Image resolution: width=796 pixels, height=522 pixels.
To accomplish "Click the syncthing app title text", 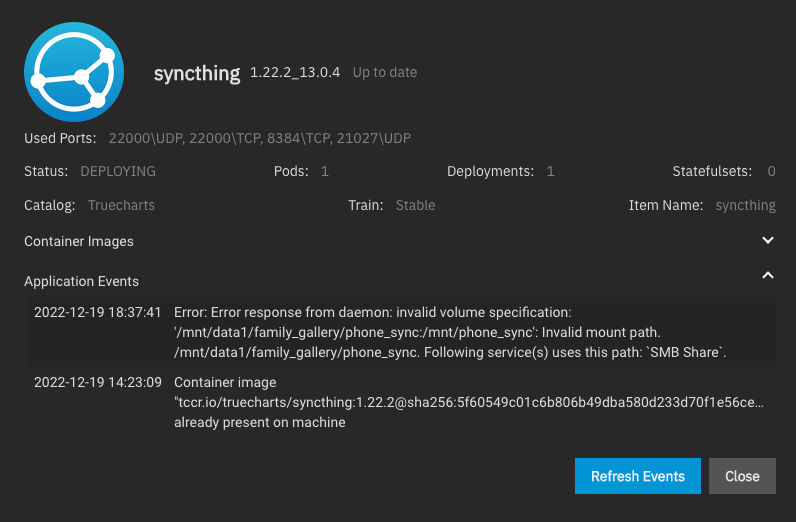I will 197,74.
